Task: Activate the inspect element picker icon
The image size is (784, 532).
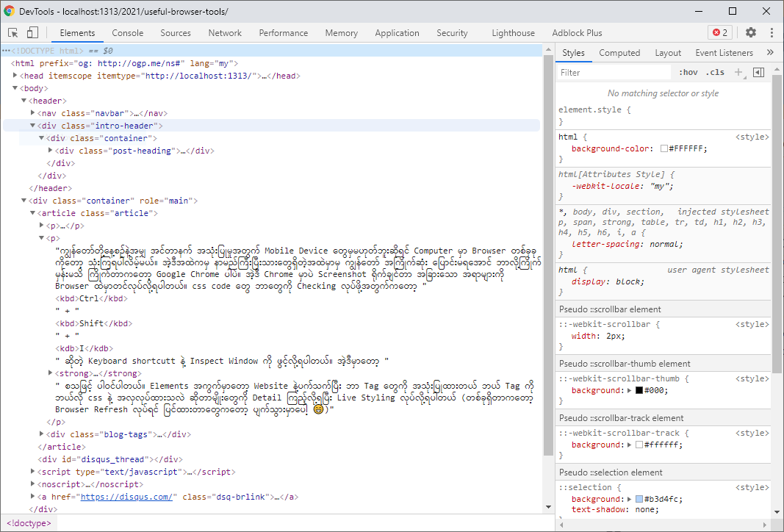Action: pyautogui.click(x=13, y=32)
